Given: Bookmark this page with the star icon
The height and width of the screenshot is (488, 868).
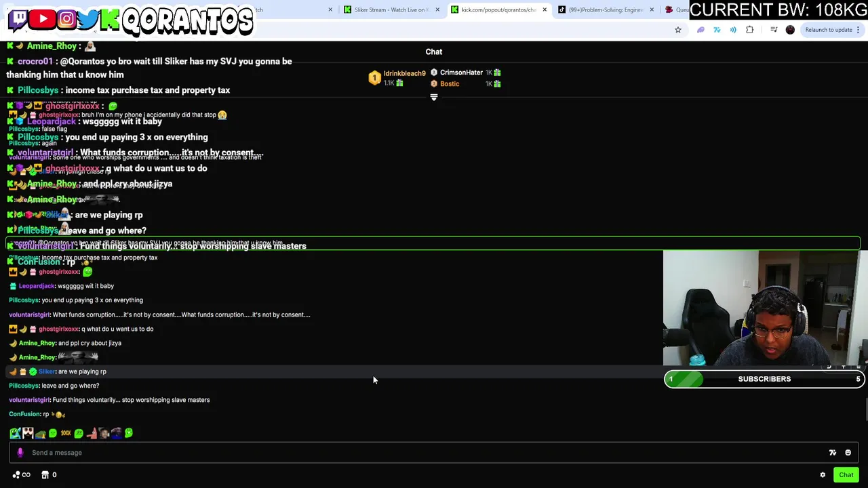Looking at the screenshot, I should (677, 30).
